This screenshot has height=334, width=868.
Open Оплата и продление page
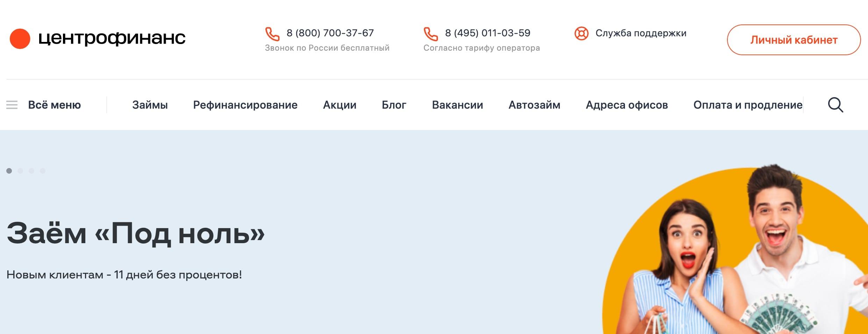(748, 105)
